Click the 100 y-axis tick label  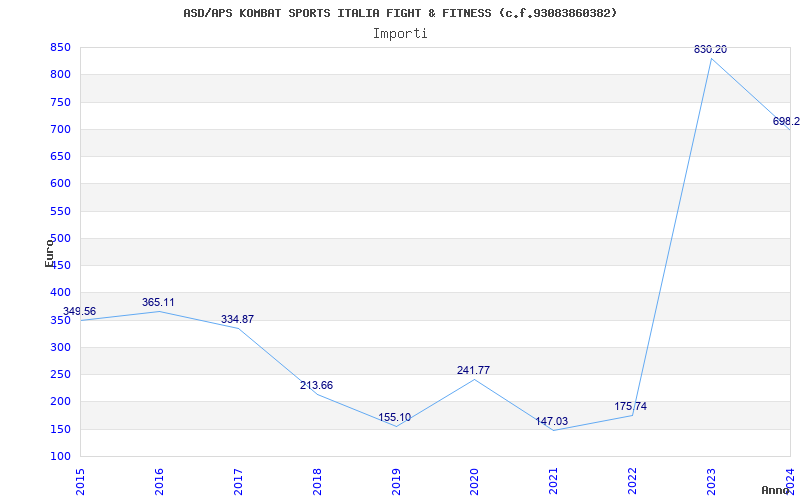click(60, 457)
